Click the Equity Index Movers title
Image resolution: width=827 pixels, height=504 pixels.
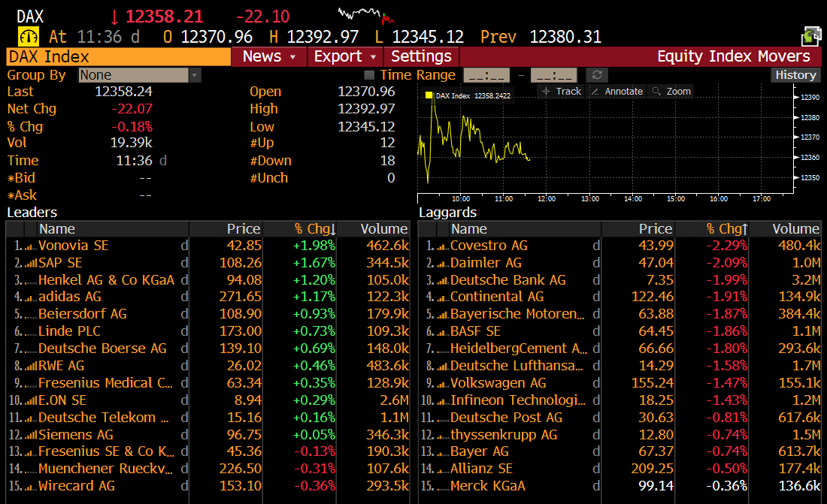coord(733,56)
